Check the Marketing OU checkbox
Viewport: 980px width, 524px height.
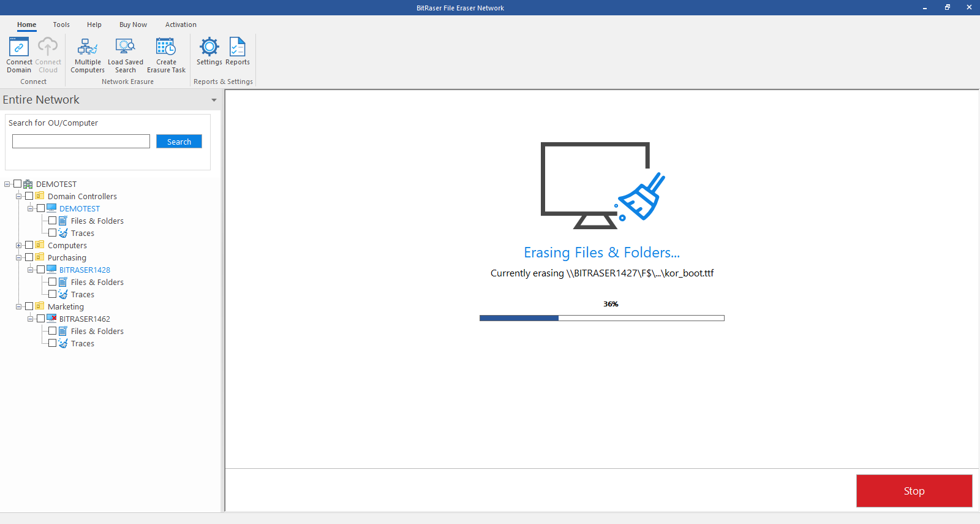coord(29,306)
